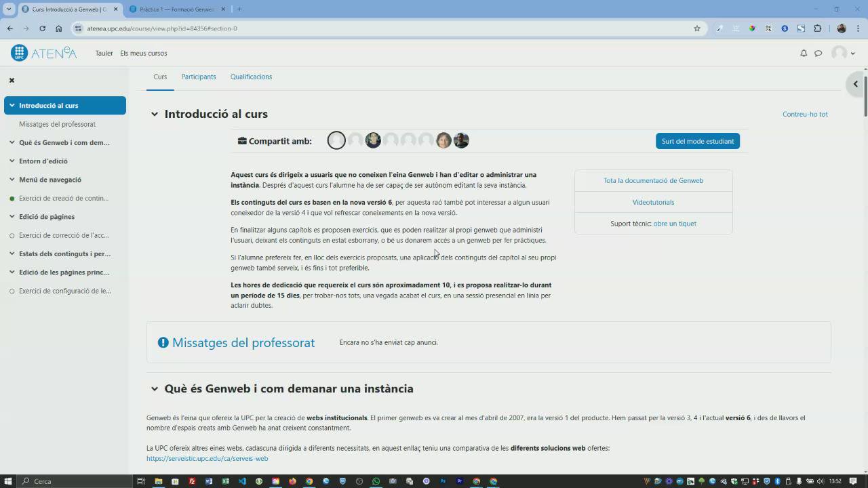Open Chrome three-dot menu
This screenshot has width=868, height=488.
[x=859, y=28]
